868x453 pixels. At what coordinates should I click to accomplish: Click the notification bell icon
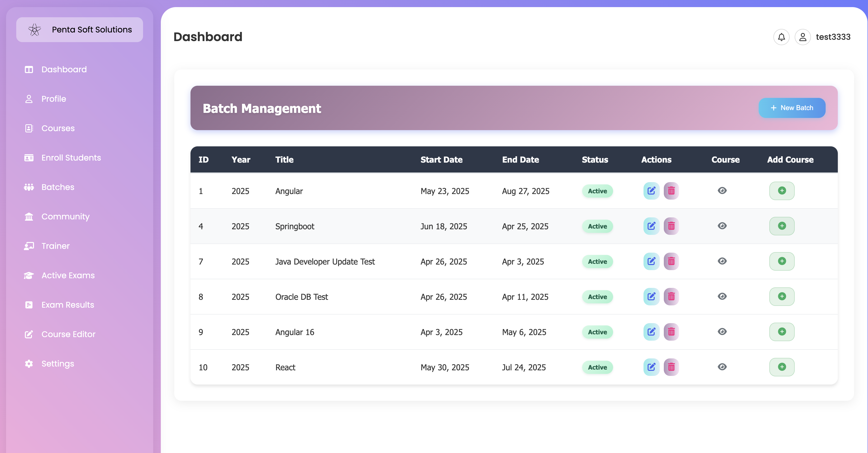tap(781, 37)
